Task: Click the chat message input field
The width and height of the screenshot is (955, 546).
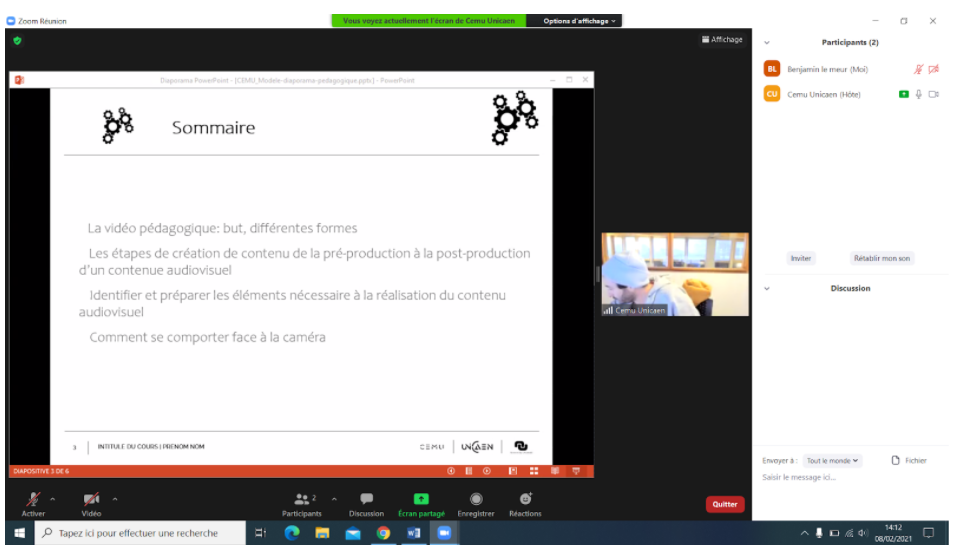Action: [850, 478]
